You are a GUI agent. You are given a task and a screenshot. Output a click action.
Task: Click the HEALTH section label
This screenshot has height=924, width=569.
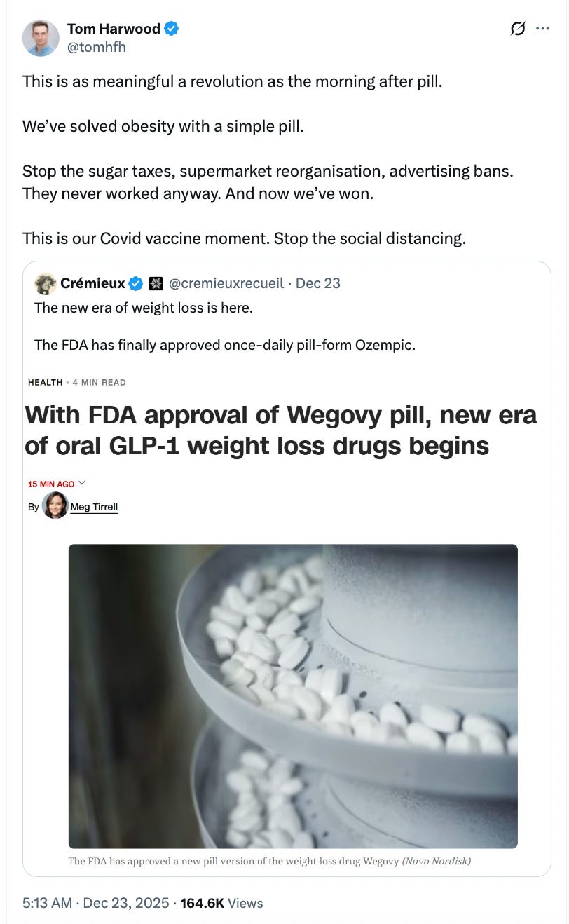point(46,383)
